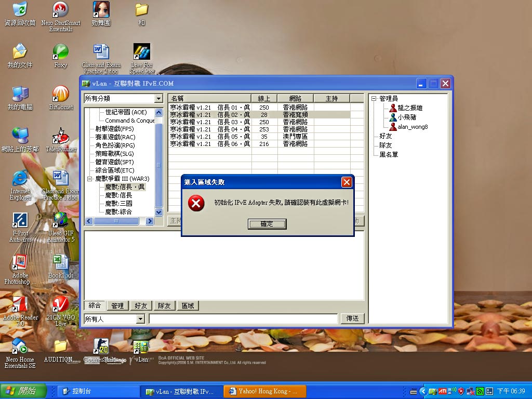Select room 信長 01 with 250 online
The width and height of the screenshot is (532, 399).
[x=260, y=108]
